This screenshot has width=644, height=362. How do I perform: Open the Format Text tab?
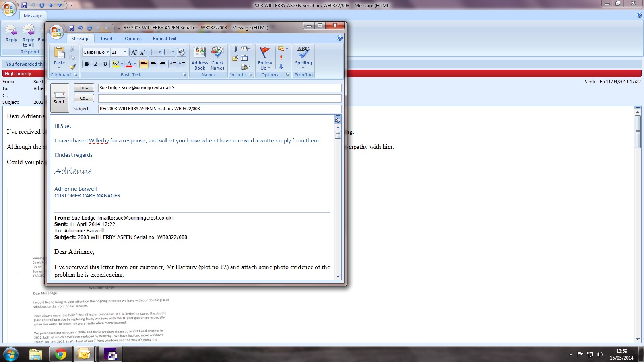[x=165, y=39]
